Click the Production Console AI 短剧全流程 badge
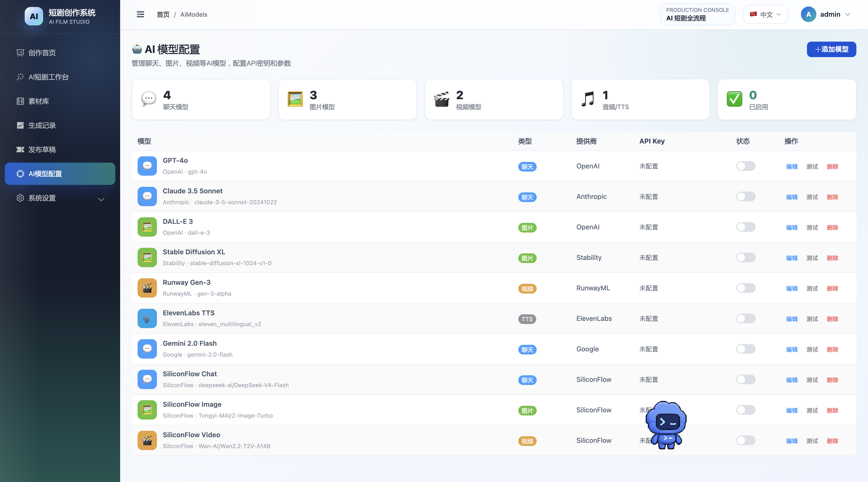Image resolution: width=868 pixels, height=482 pixels. (x=697, y=15)
